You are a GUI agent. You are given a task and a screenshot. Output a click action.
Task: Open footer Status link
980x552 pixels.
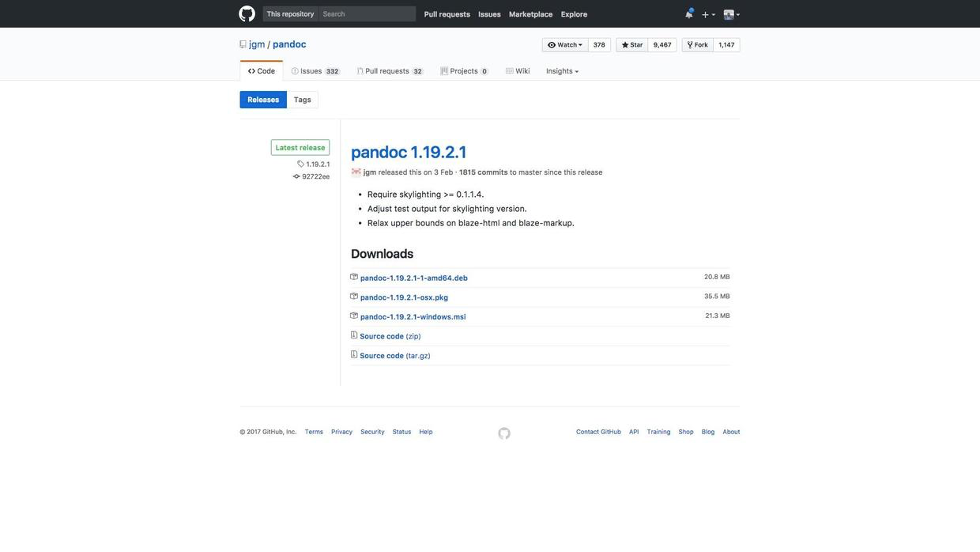point(402,433)
